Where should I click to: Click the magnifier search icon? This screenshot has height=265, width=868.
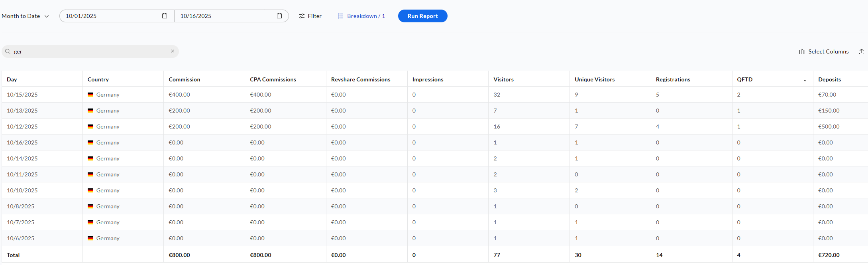(8, 51)
